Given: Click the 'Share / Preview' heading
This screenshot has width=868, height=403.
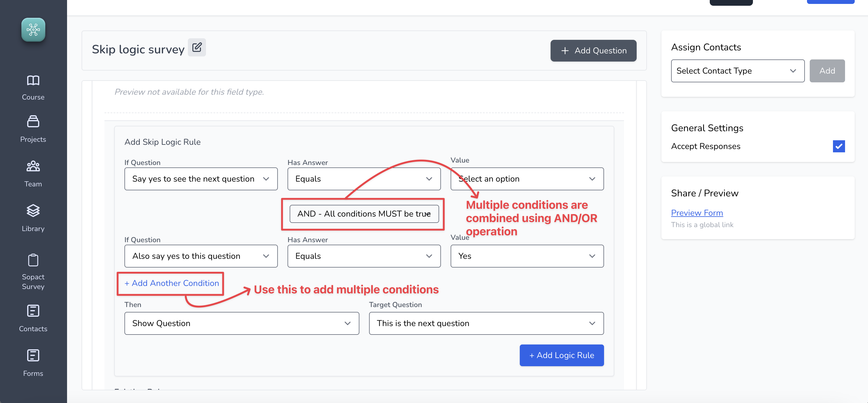Looking at the screenshot, I should 705,193.
